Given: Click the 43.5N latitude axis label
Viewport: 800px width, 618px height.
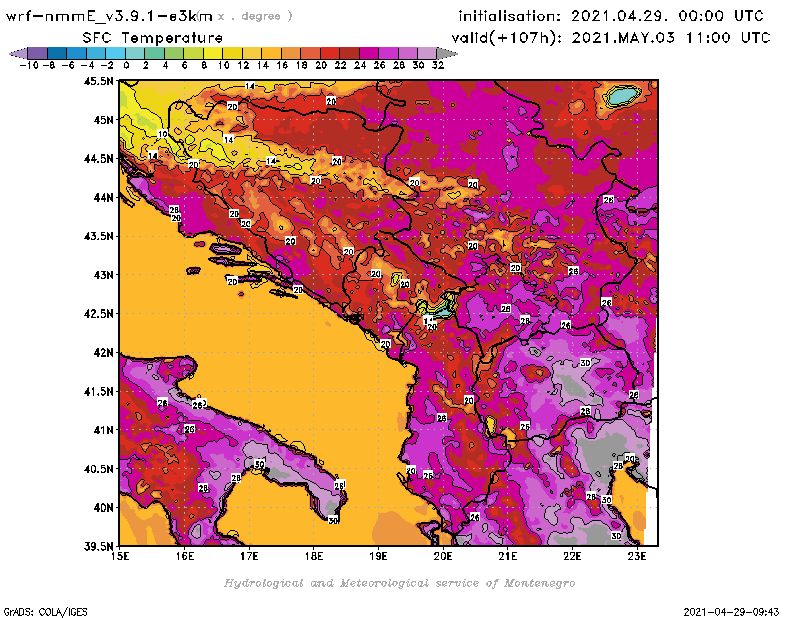Looking at the screenshot, I should 98,236.
